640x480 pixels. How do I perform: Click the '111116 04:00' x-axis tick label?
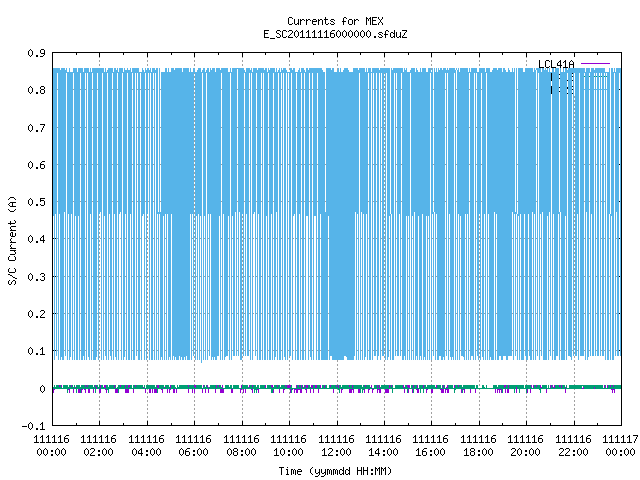point(146,446)
